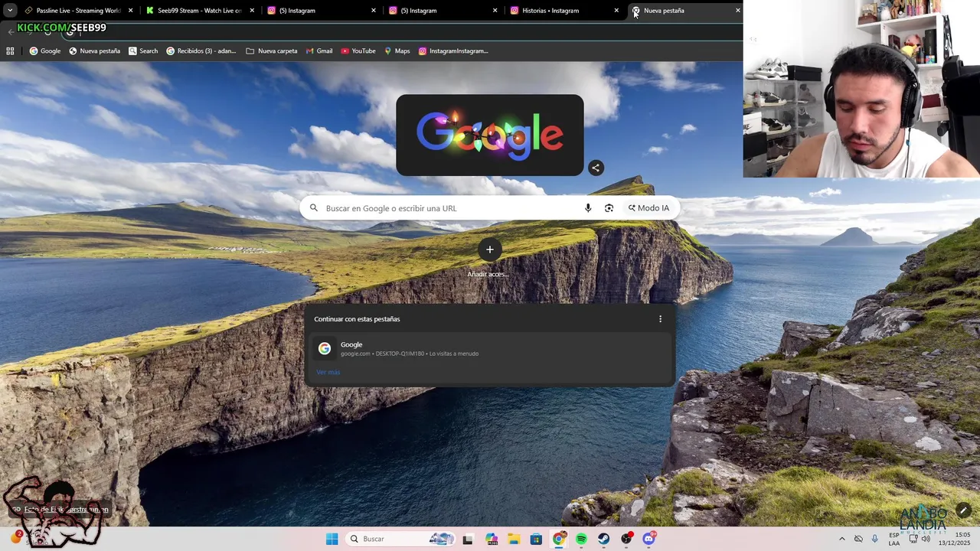This screenshot has width=980, height=551.
Task: Close the Passline Live tab
Action: 131,11
